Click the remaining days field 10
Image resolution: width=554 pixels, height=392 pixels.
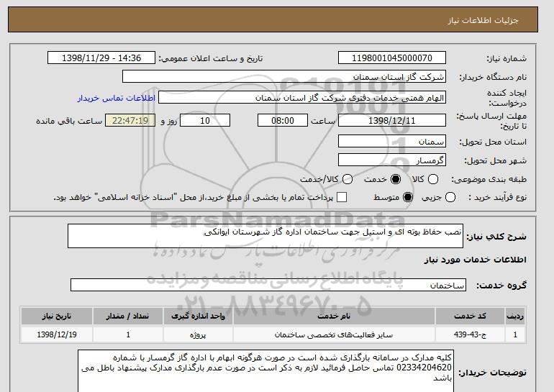tap(205, 120)
